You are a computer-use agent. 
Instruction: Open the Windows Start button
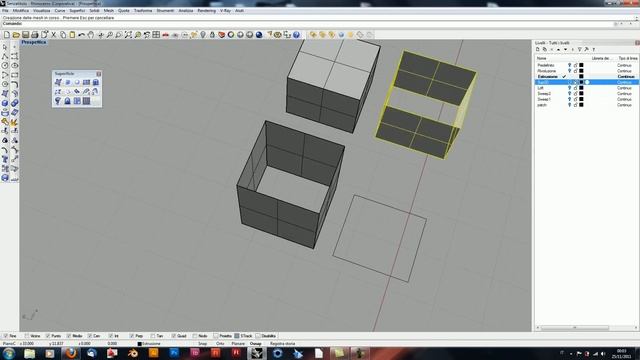tap(9, 353)
